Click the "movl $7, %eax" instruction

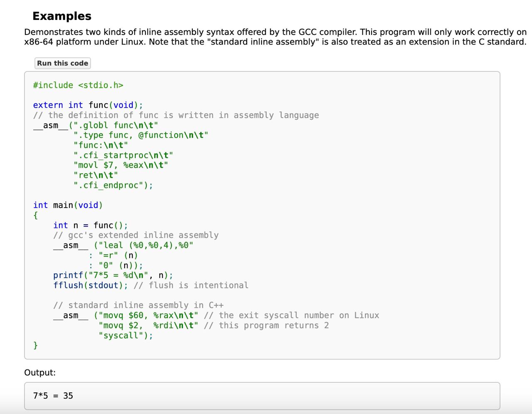(x=121, y=165)
